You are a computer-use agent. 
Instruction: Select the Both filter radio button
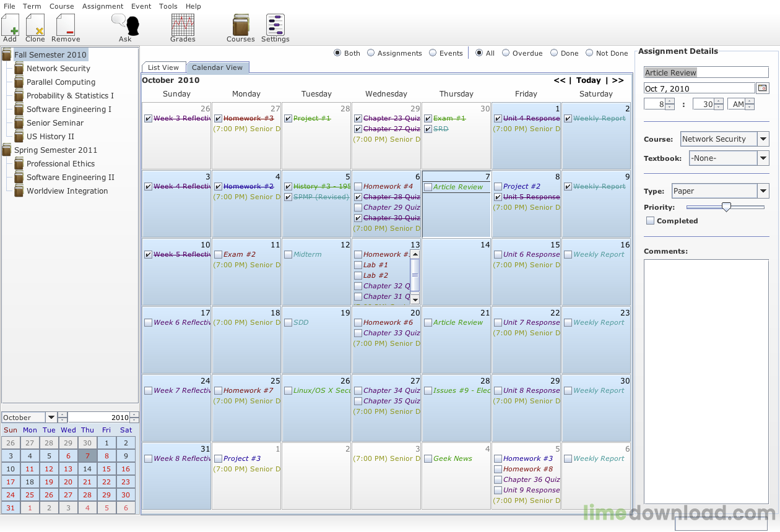point(337,53)
